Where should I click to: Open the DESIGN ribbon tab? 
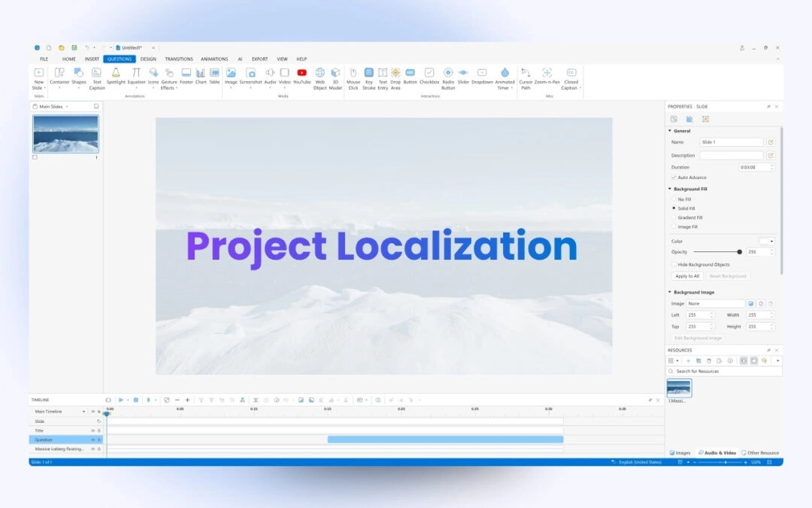click(148, 59)
